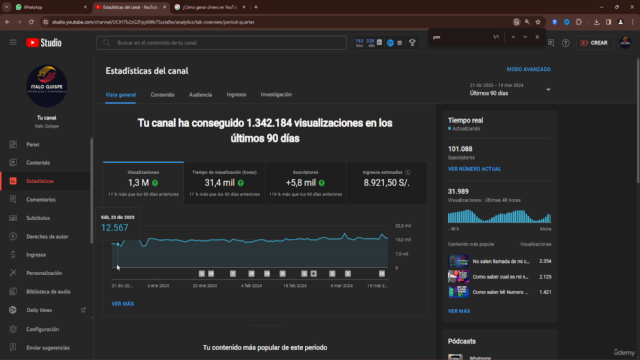Reload the page with the browser refresh icon
The image size is (640, 360).
[x=31, y=22]
